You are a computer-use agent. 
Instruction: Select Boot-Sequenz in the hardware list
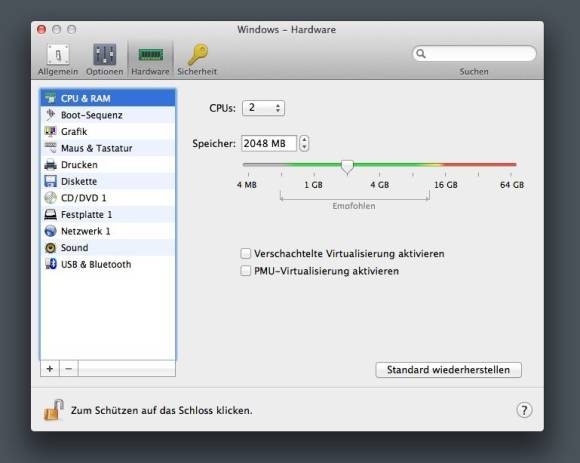(x=108, y=115)
